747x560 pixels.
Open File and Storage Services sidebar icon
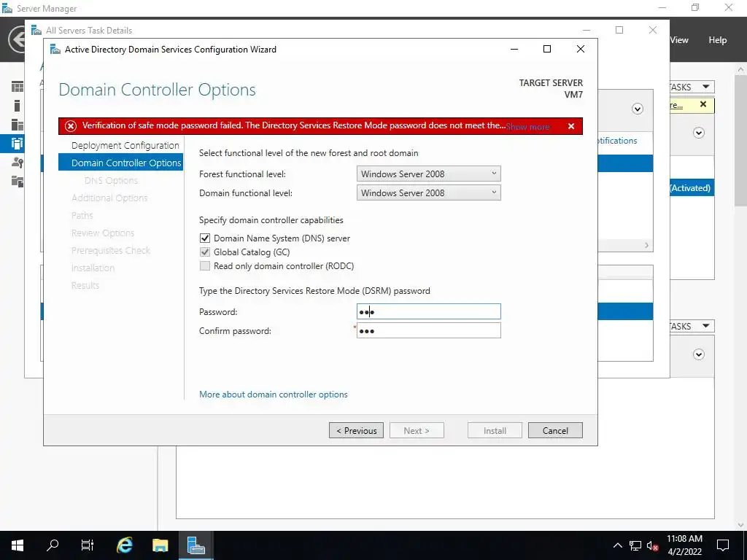[x=18, y=181]
